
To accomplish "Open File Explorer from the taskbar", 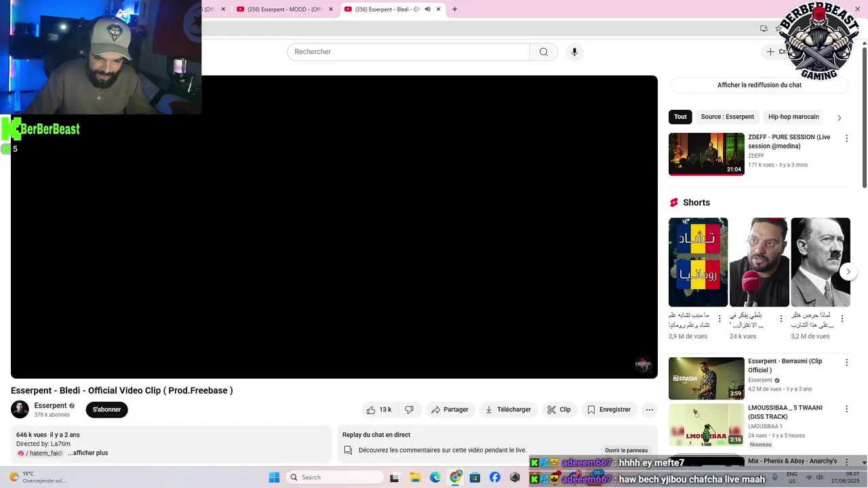I will 415,477.
